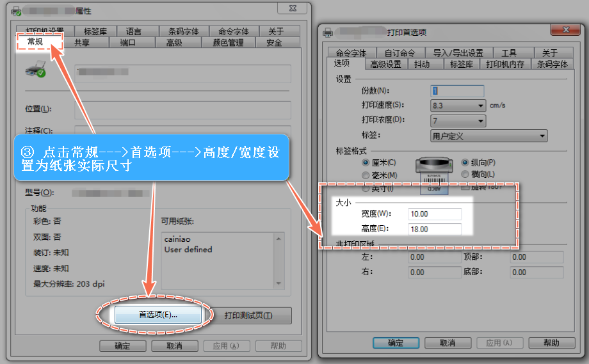Click the 宽度(W) field showing 10.00
The width and height of the screenshot is (589, 364).
click(435, 214)
